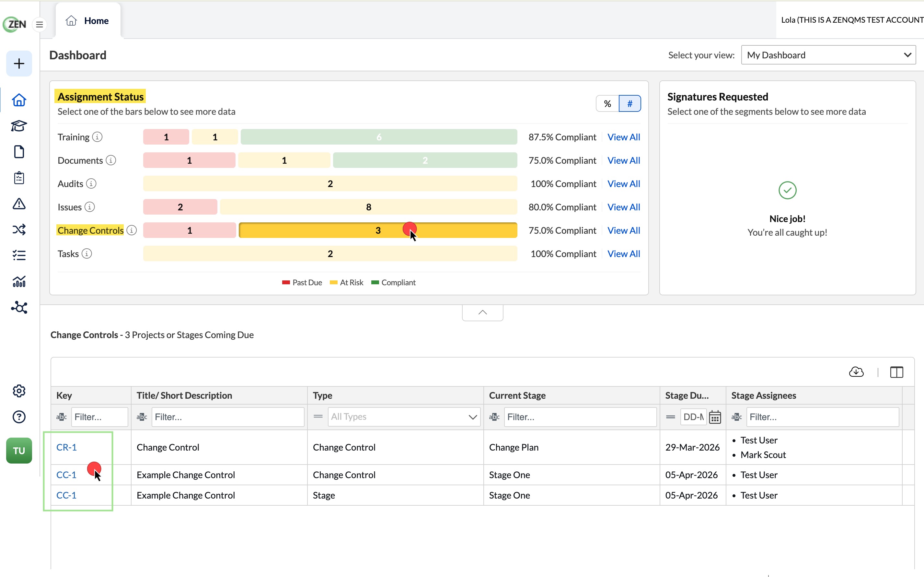
Task: Open the Training graduation cap icon
Action: click(x=19, y=125)
